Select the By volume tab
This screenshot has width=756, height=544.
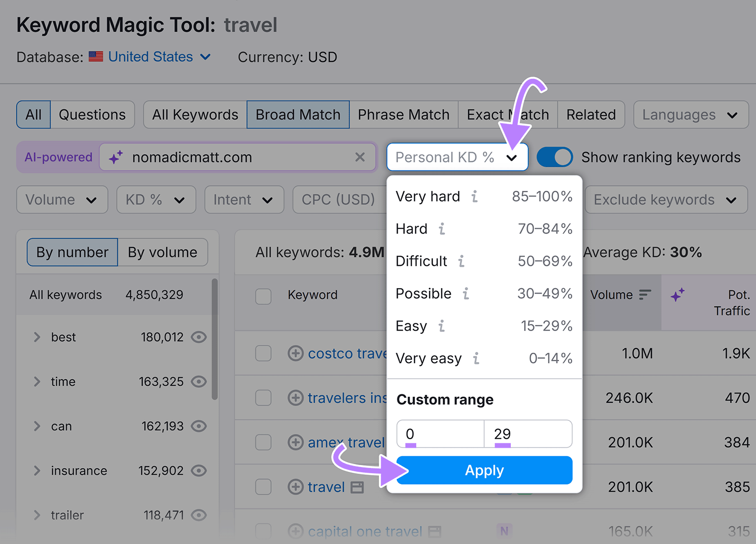coord(162,252)
